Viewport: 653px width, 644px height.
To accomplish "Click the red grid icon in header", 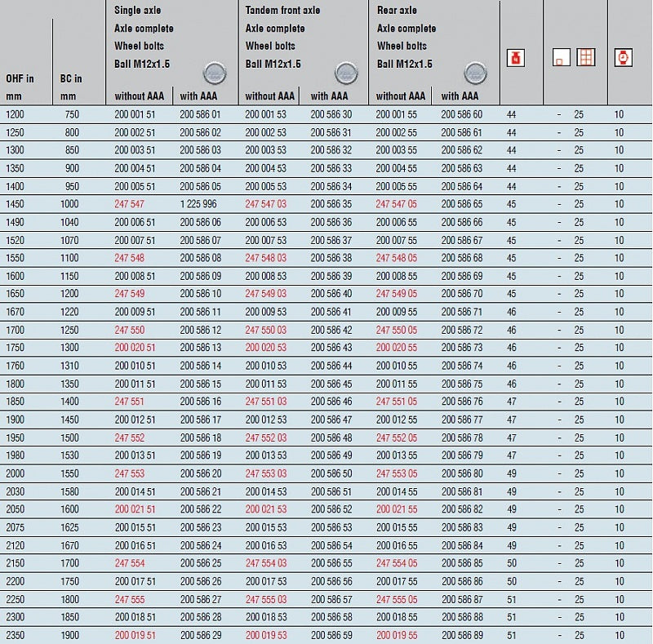I will [585, 57].
